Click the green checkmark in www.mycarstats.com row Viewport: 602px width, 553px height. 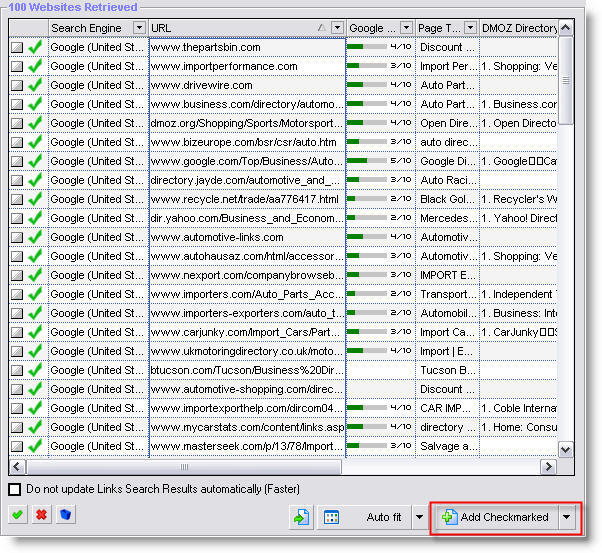35,427
